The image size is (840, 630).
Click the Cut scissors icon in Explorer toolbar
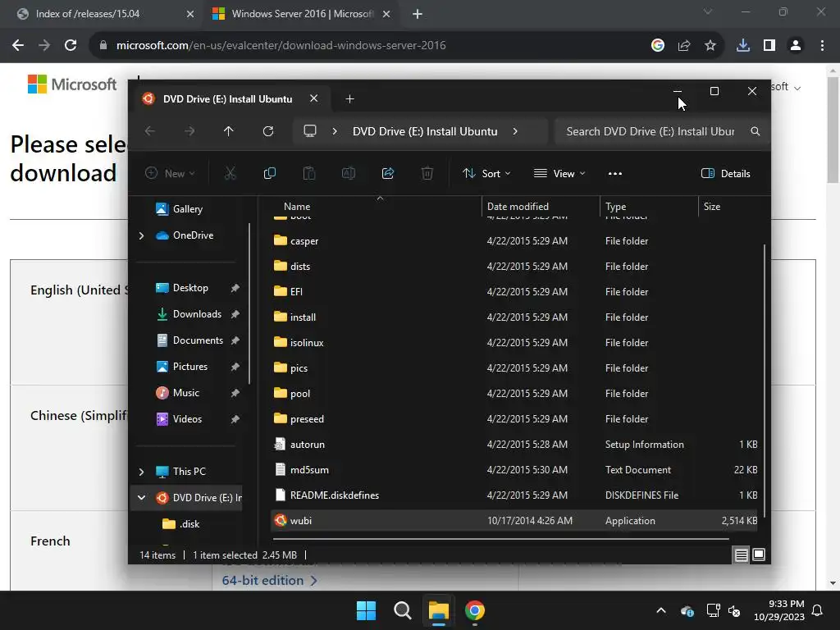(x=230, y=173)
